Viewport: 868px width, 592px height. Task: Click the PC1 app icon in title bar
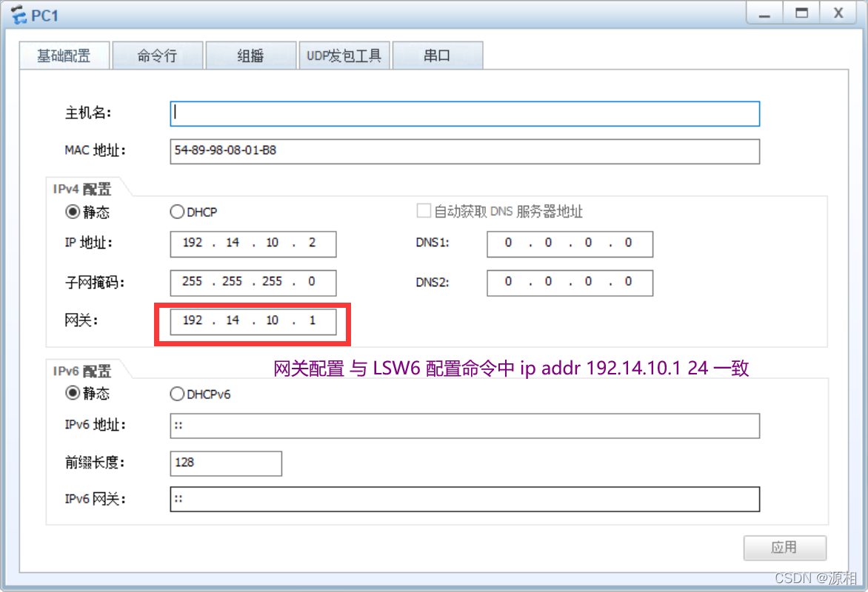(19, 14)
